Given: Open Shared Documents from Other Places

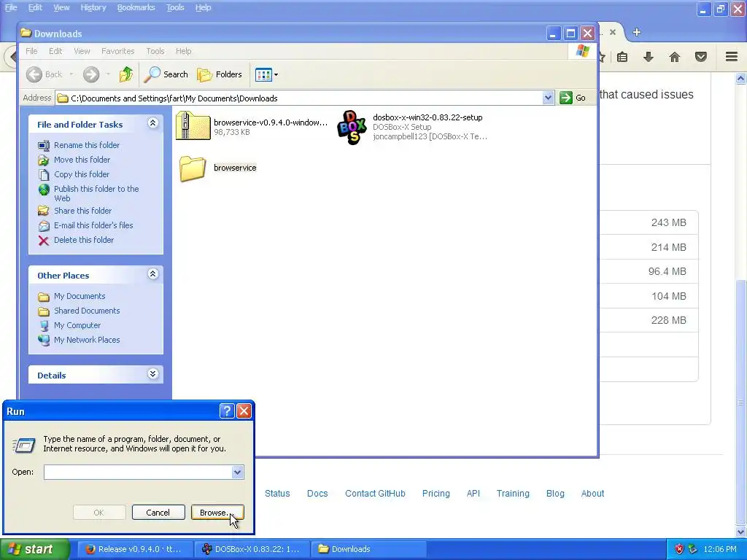Looking at the screenshot, I should point(87,311).
